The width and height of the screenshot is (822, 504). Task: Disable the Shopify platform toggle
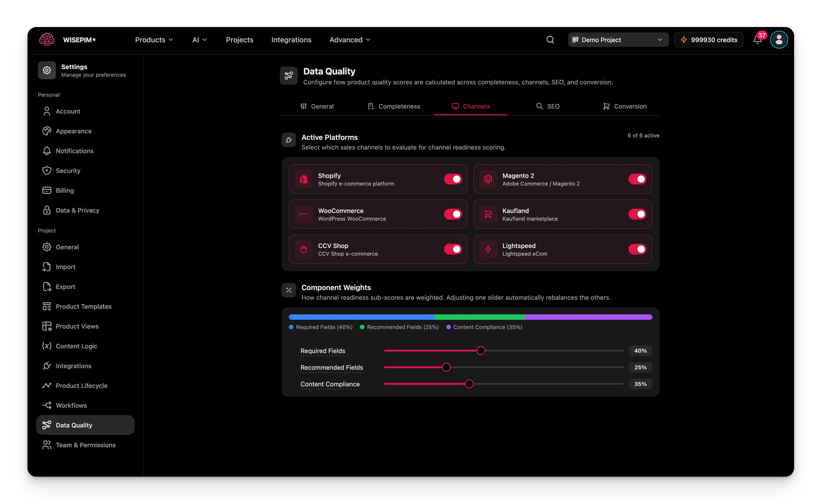[453, 179]
